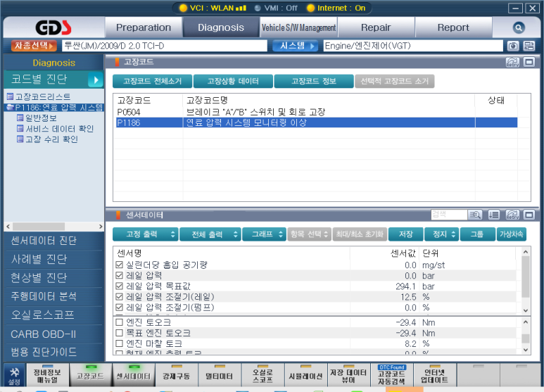Click search icon in 센서데이터 header
544x392 pixels.
474,215
